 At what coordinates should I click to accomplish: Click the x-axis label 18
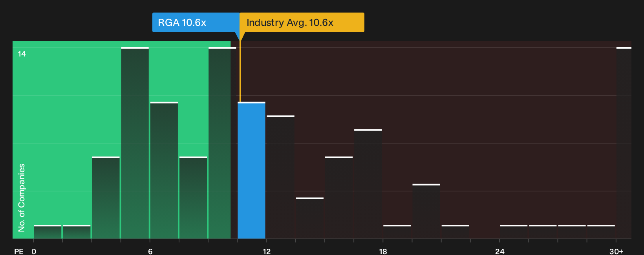click(x=383, y=251)
